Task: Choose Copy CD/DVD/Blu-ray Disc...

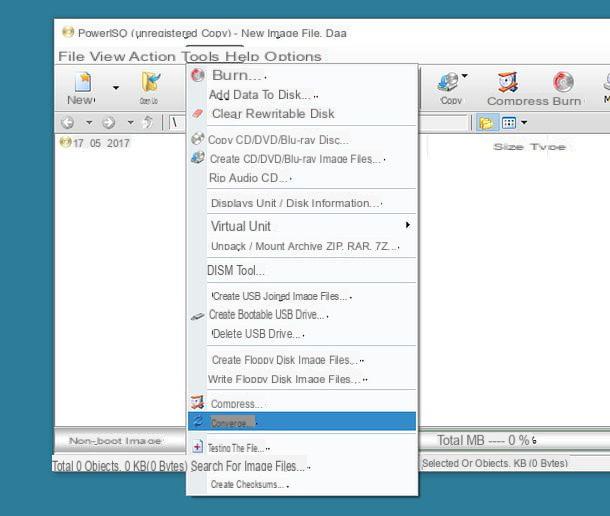Action: [x=302, y=140]
